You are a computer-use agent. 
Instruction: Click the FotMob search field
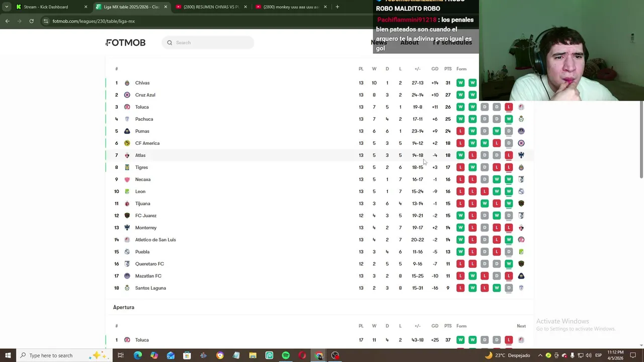[x=208, y=43]
